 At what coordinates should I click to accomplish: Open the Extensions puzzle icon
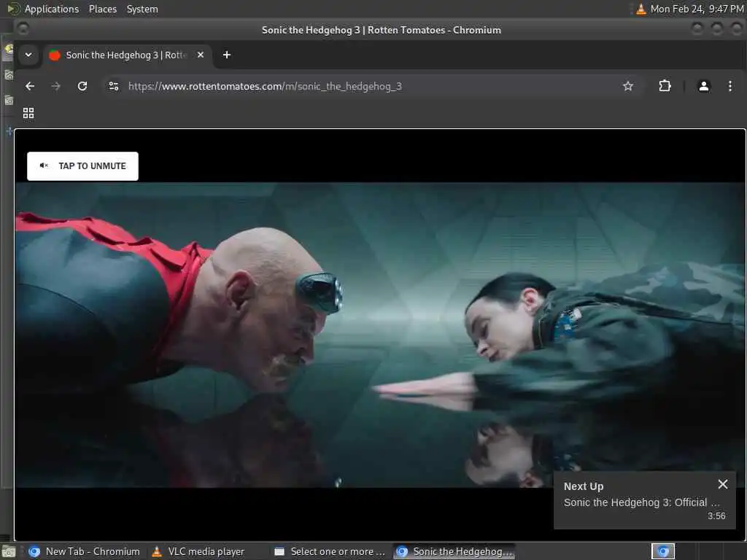[x=665, y=86]
